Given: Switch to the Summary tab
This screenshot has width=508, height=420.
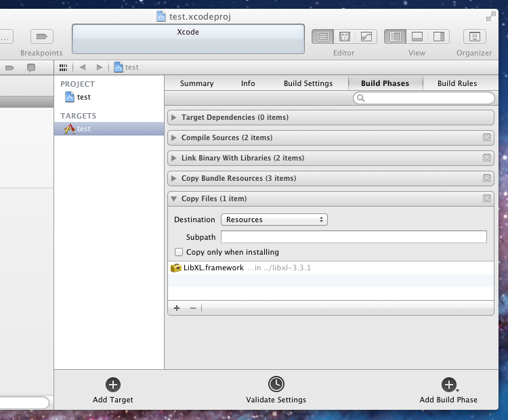Looking at the screenshot, I should coord(196,83).
